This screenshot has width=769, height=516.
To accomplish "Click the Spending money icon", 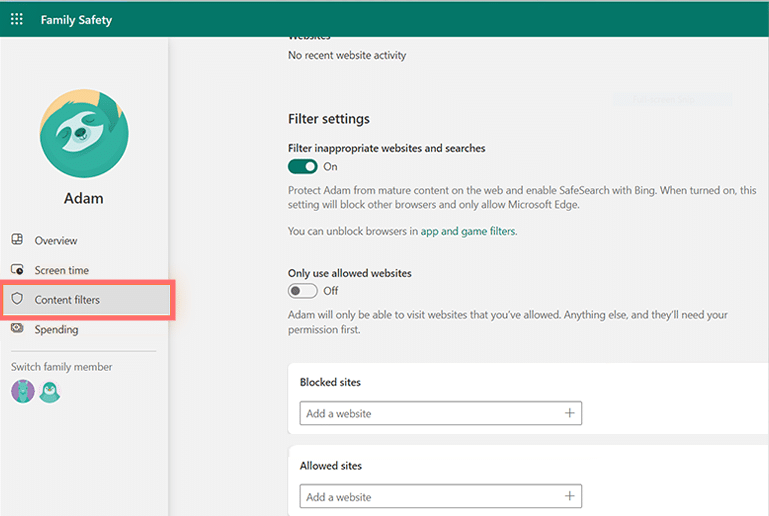I will tap(17, 328).
